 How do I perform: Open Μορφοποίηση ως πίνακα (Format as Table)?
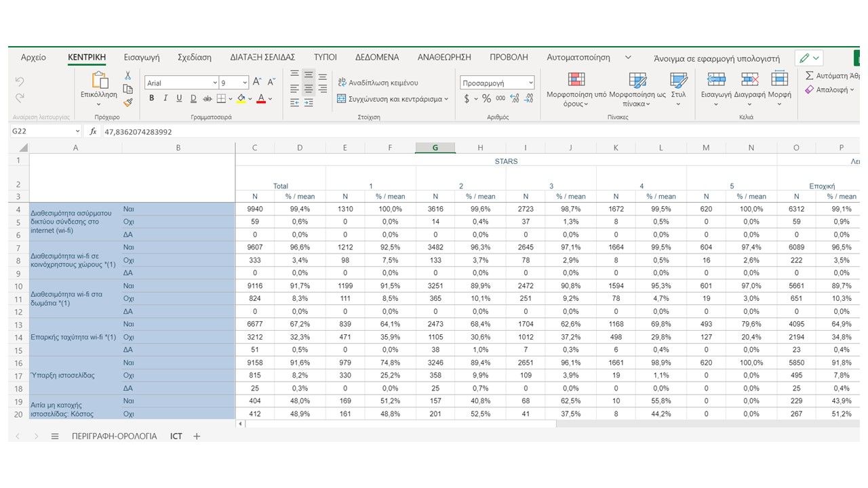click(x=637, y=89)
